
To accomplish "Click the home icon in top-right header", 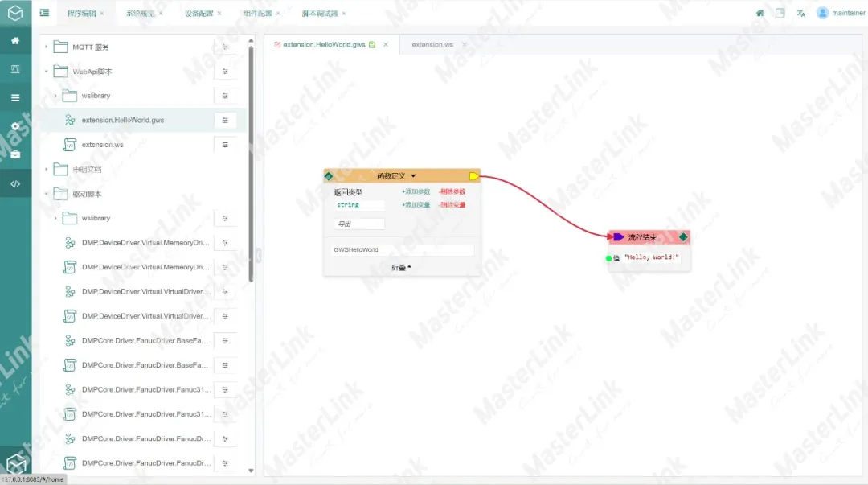I will [x=759, y=13].
